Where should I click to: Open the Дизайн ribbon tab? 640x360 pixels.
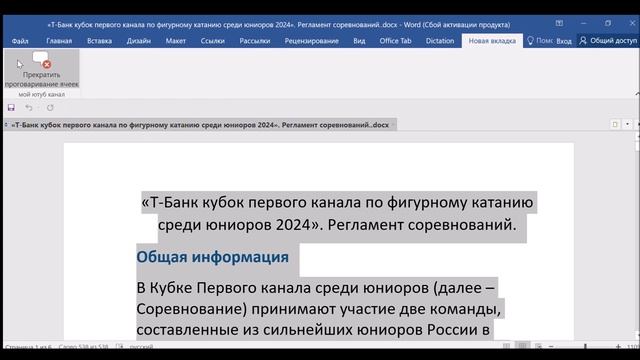tap(139, 41)
